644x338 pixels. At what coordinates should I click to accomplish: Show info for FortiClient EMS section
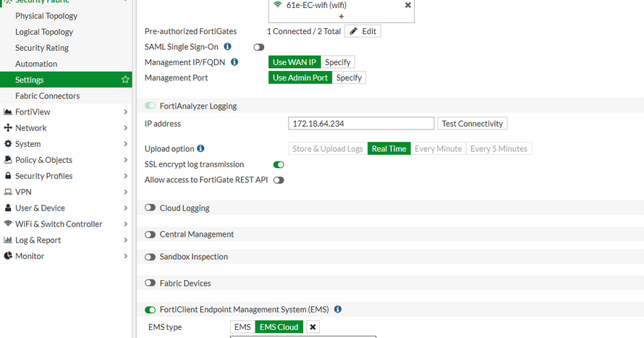pyautogui.click(x=338, y=309)
